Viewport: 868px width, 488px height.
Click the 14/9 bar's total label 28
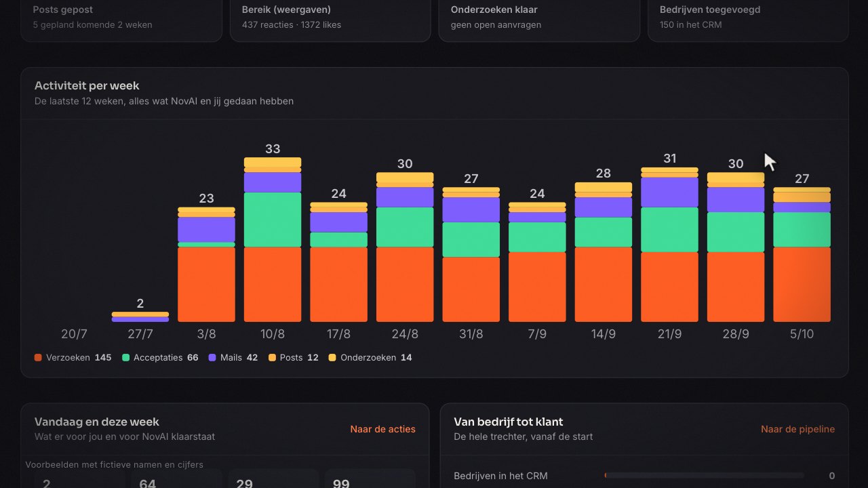pos(603,174)
